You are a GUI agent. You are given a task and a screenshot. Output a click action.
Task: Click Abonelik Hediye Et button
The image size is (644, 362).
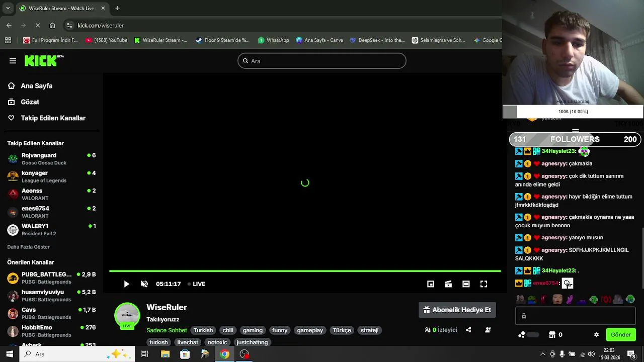click(457, 310)
